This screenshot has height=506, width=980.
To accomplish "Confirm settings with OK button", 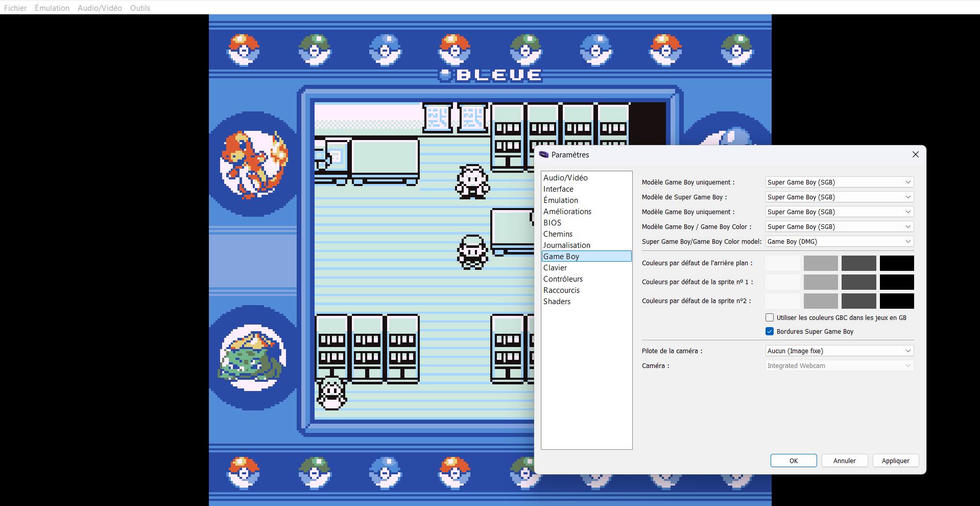I will pos(794,461).
